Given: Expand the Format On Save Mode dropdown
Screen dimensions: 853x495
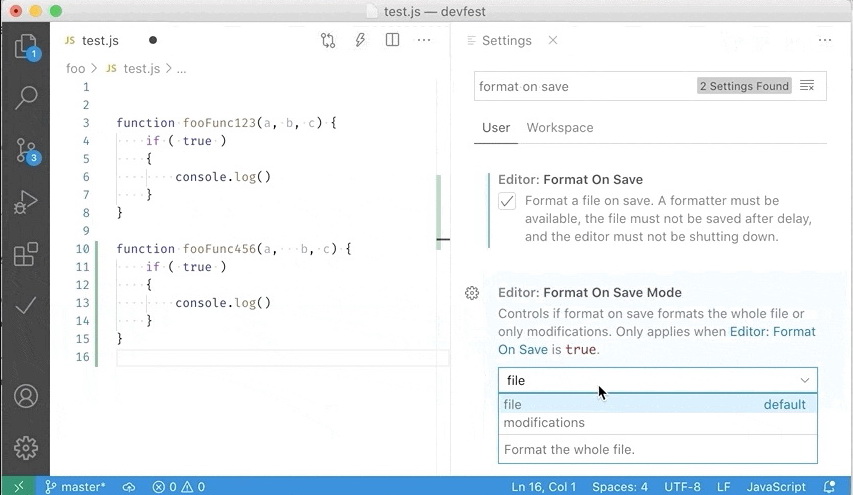Looking at the screenshot, I should pos(657,380).
